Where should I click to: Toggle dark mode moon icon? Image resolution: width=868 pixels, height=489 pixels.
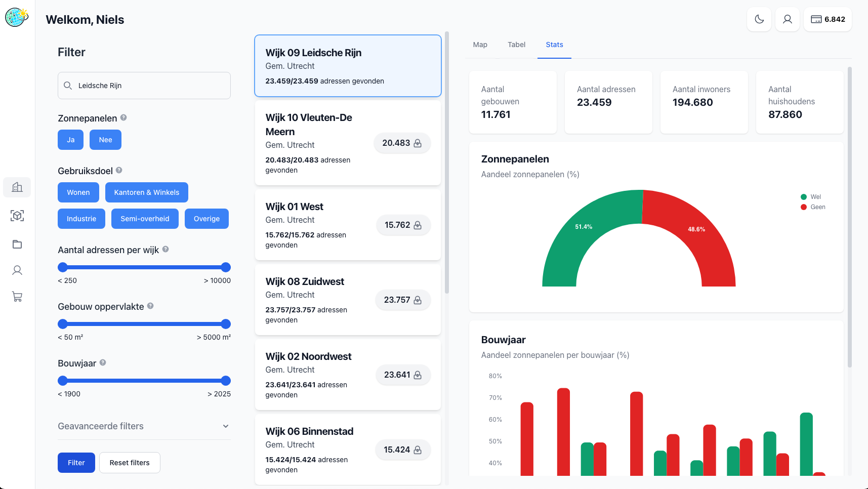pyautogui.click(x=759, y=19)
